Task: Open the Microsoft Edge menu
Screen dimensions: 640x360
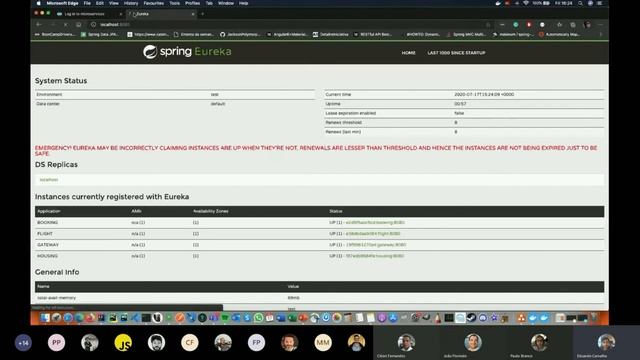Action: [62, 3]
